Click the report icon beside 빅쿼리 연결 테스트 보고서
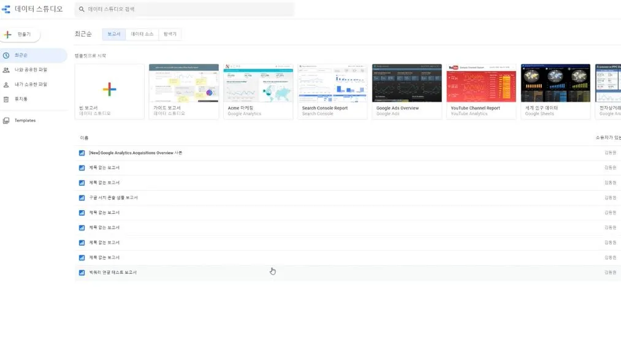 [x=82, y=272]
